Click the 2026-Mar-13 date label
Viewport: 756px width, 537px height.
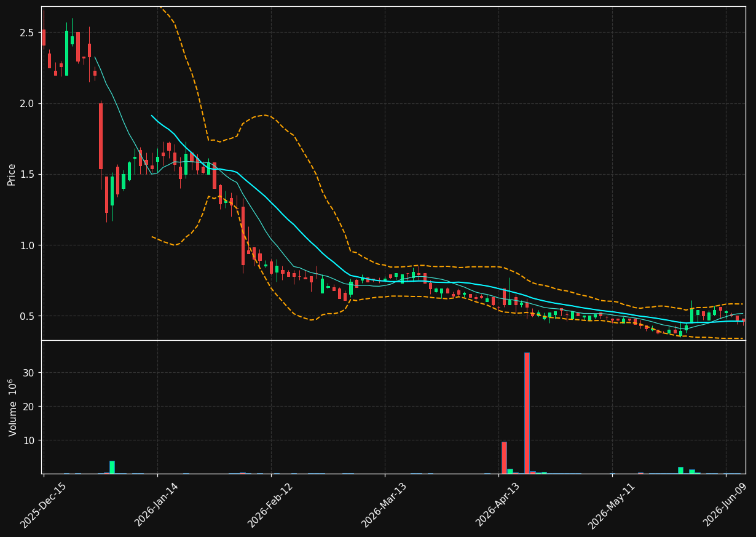coord(384,505)
